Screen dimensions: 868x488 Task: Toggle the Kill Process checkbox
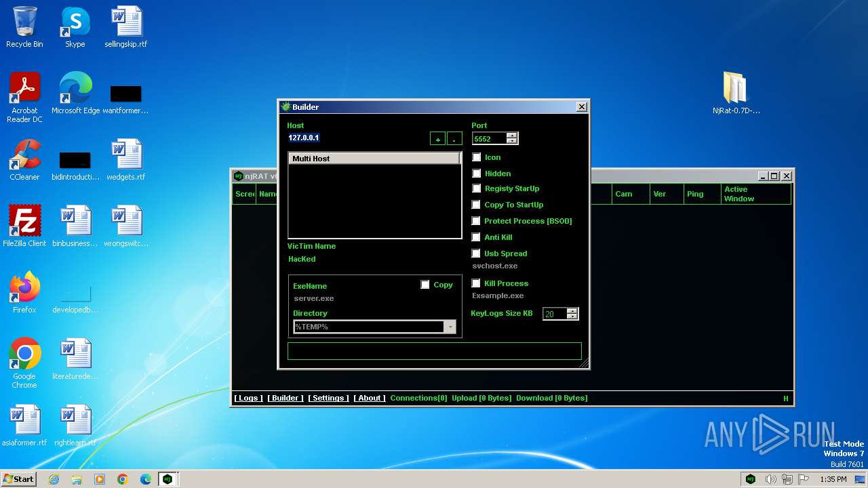[477, 283]
